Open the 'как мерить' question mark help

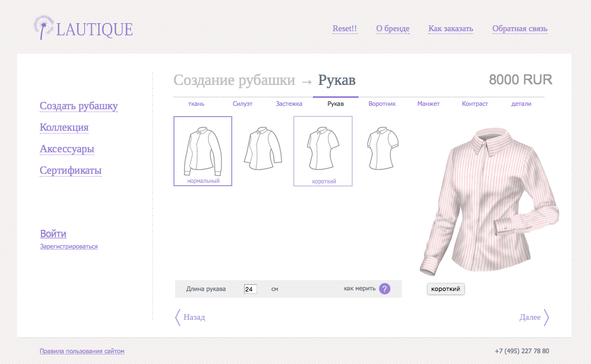tap(384, 289)
